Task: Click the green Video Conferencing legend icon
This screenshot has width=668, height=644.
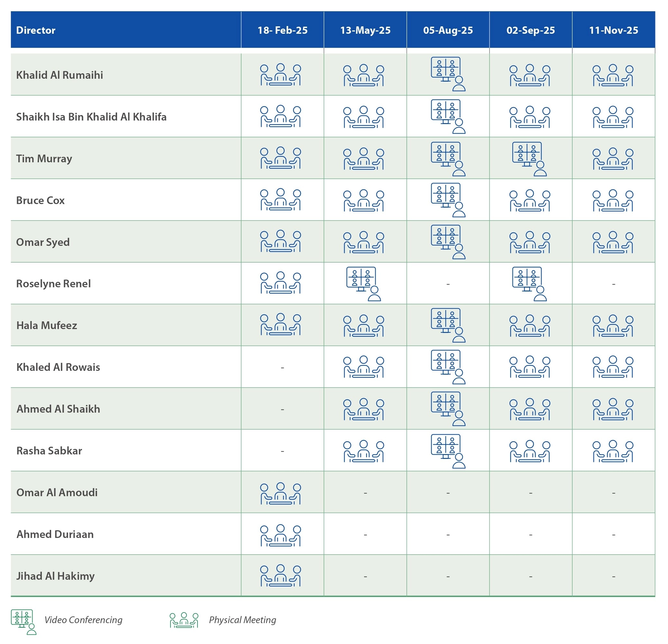Action: [23, 622]
